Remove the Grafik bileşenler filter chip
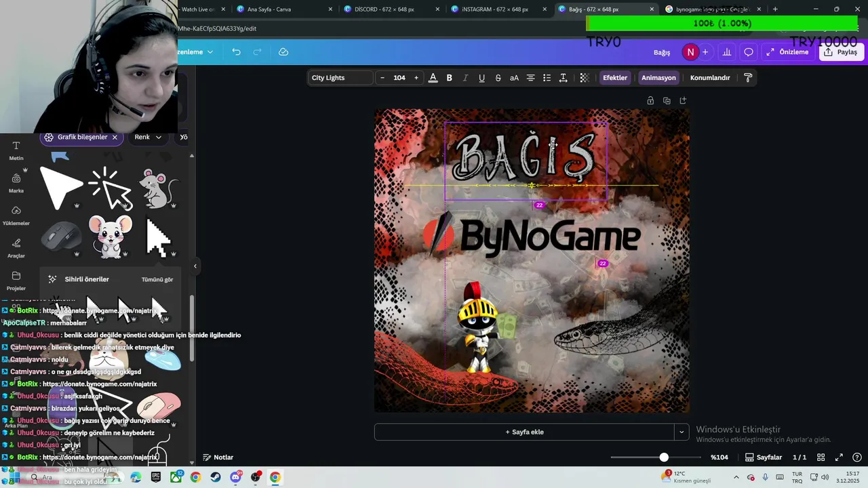 pos(115,137)
